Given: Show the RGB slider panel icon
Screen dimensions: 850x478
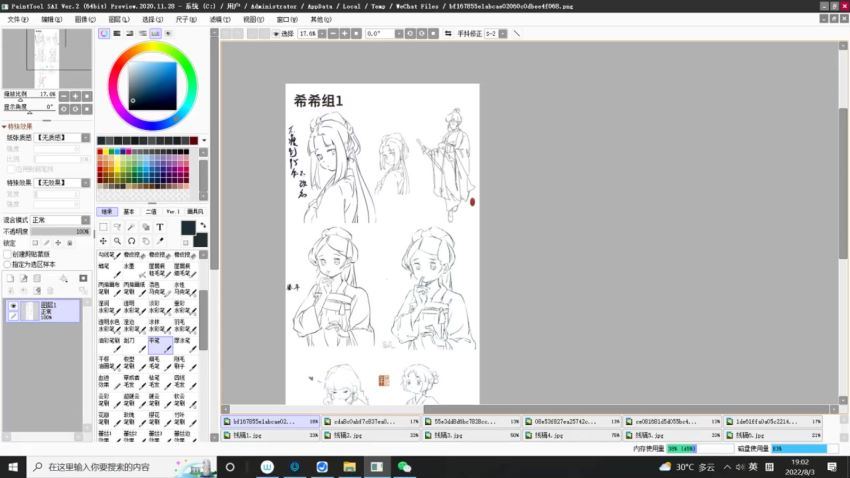Looking at the screenshot, I should click(117, 34).
